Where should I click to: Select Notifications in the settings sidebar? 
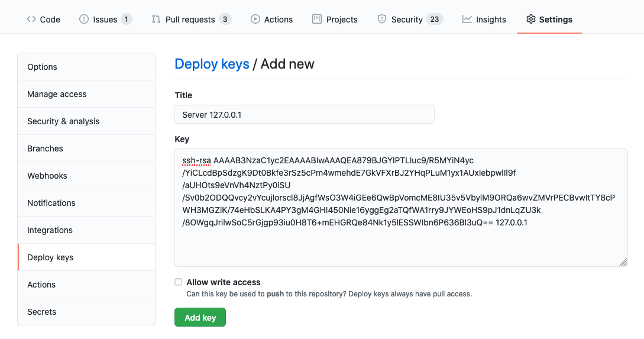tap(51, 203)
